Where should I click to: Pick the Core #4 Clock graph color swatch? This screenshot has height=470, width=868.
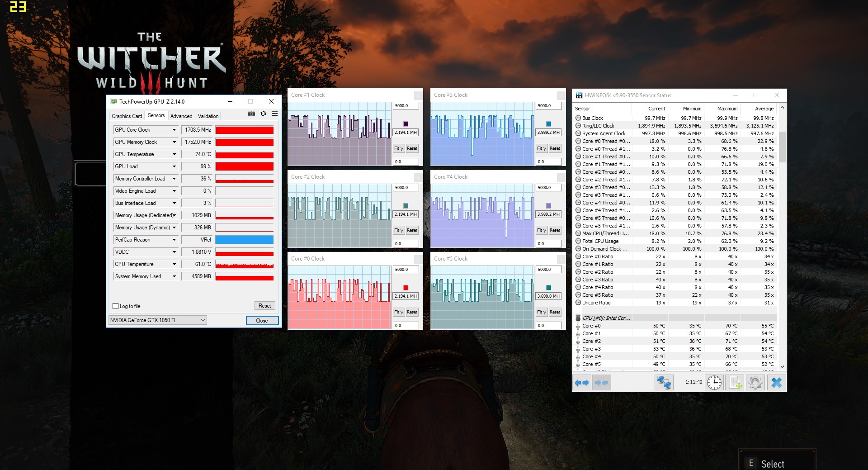click(x=549, y=206)
